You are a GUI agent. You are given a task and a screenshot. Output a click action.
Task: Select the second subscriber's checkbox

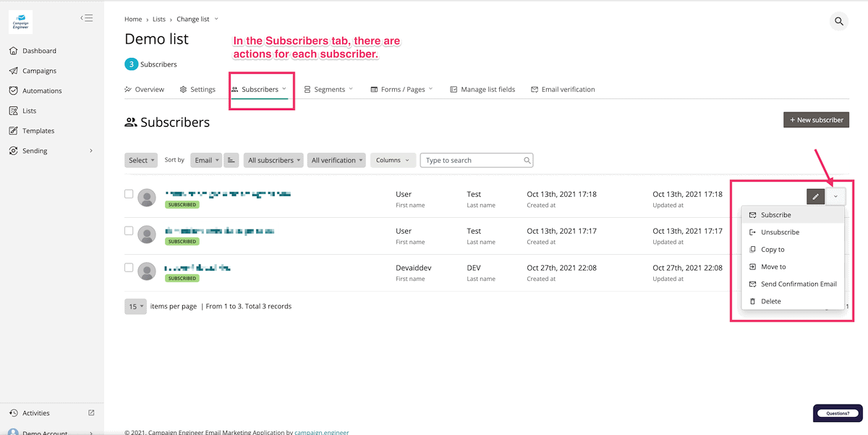tap(129, 231)
